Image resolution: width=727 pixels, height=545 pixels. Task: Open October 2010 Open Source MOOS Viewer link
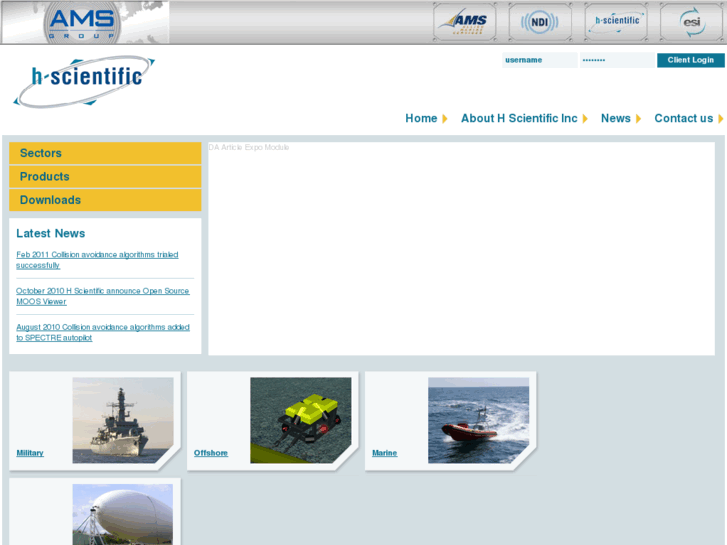pyautogui.click(x=102, y=296)
